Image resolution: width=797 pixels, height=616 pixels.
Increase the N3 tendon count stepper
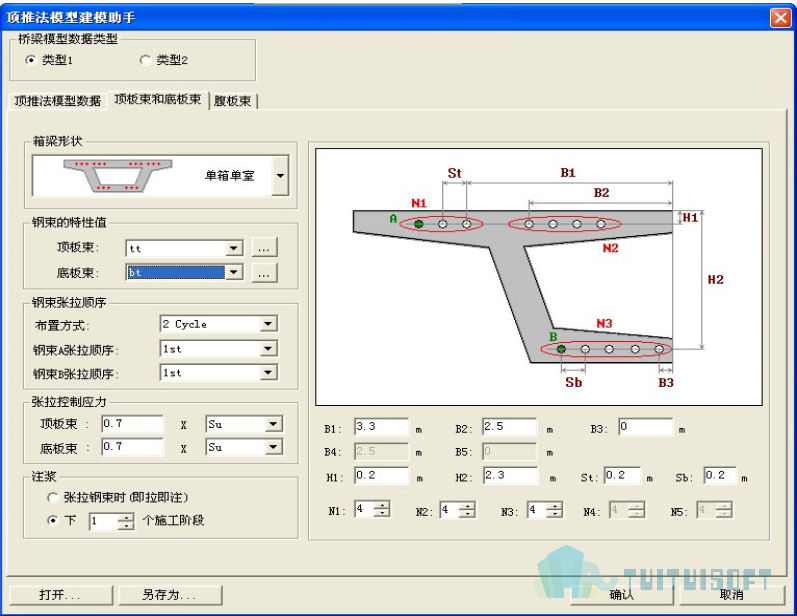[555, 505]
